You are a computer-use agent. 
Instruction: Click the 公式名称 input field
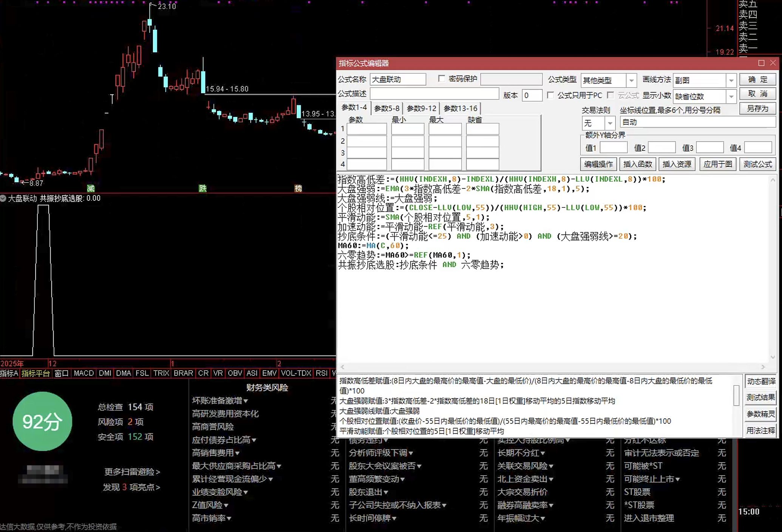click(398, 79)
